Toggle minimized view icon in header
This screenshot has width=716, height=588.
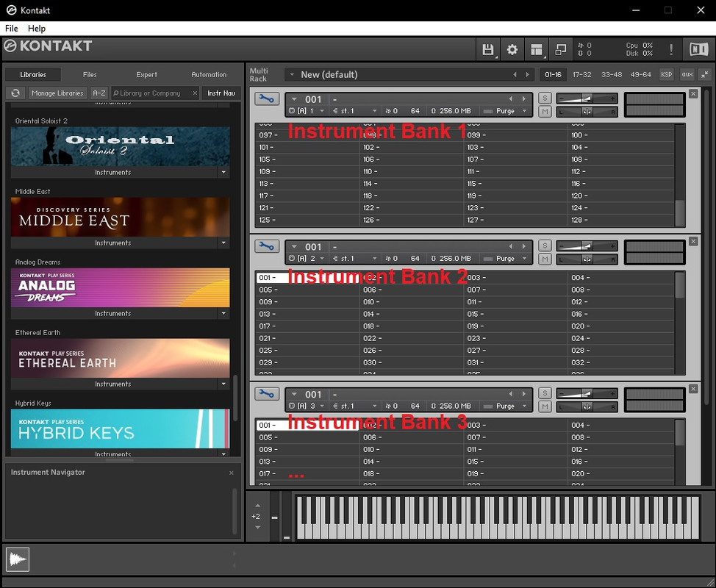[560, 49]
